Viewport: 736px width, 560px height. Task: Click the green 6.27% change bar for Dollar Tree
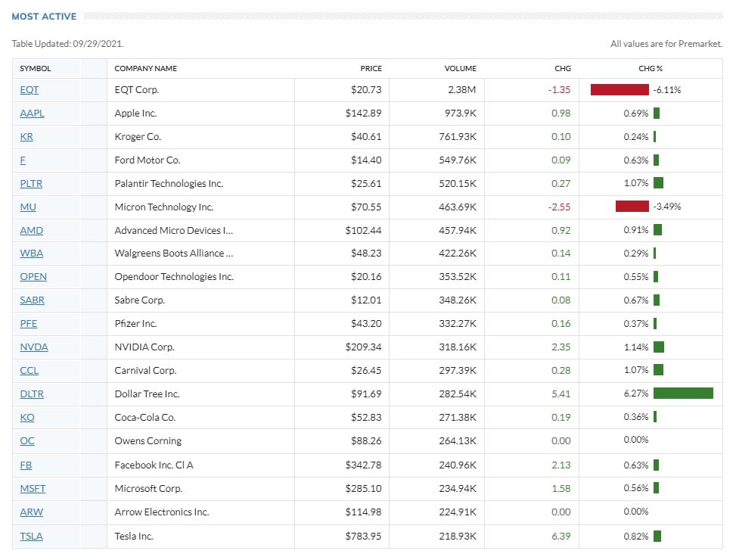683,393
